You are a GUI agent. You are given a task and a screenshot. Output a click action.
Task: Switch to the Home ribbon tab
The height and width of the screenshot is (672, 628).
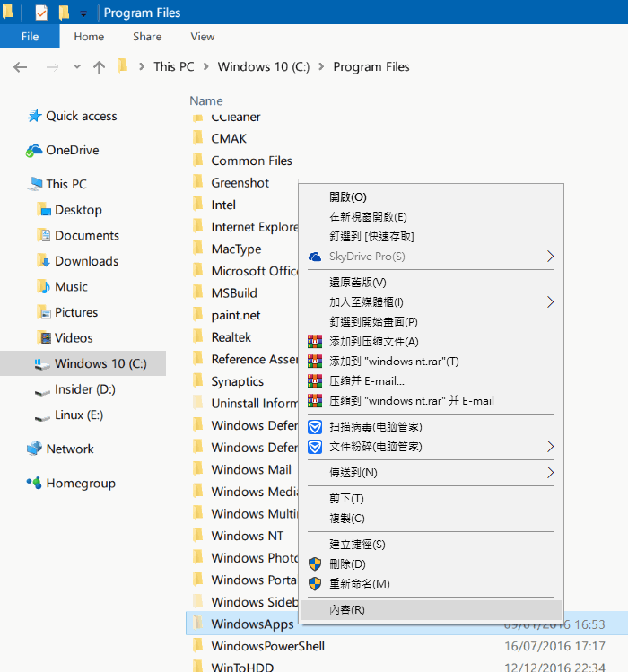pos(89,37)
